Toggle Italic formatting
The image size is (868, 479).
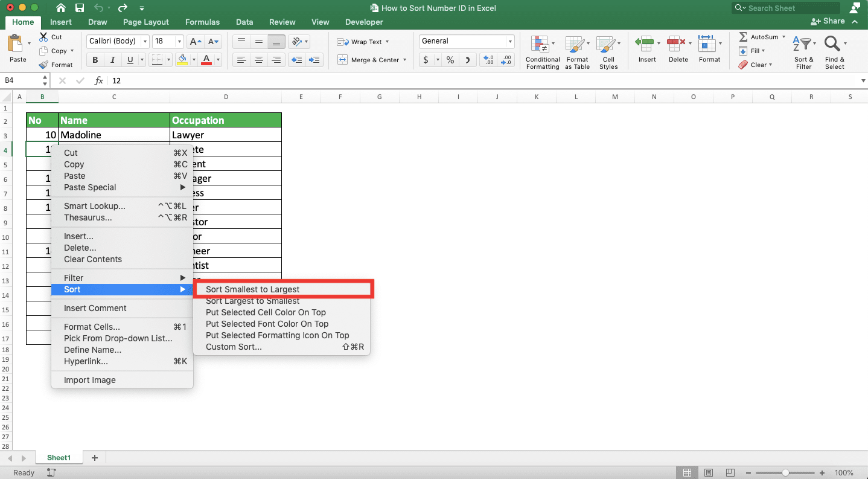(x=112, y=60)
